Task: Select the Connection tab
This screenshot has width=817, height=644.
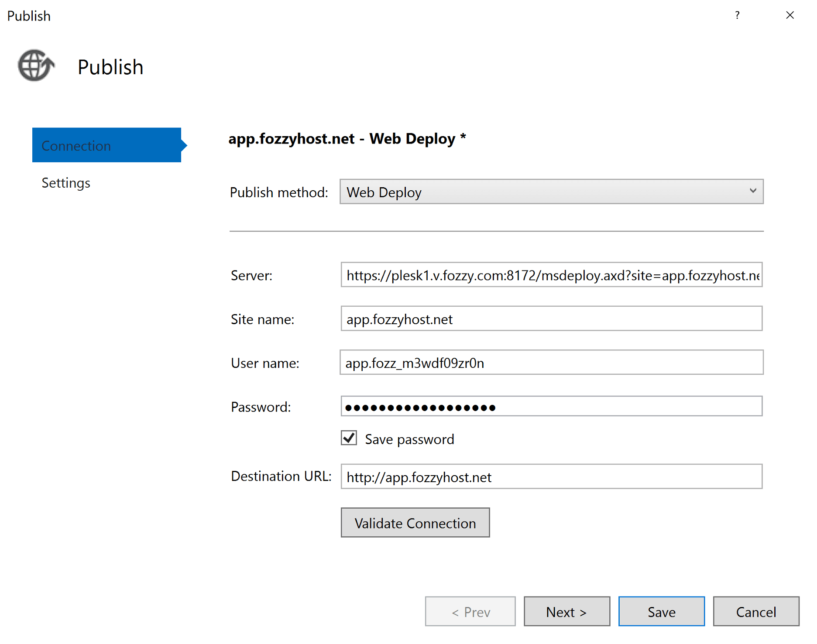Action: coord(107,145)
